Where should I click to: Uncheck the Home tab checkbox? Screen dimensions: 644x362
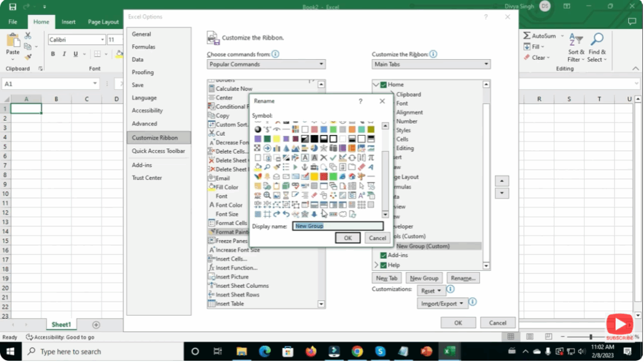pos(384,85)
